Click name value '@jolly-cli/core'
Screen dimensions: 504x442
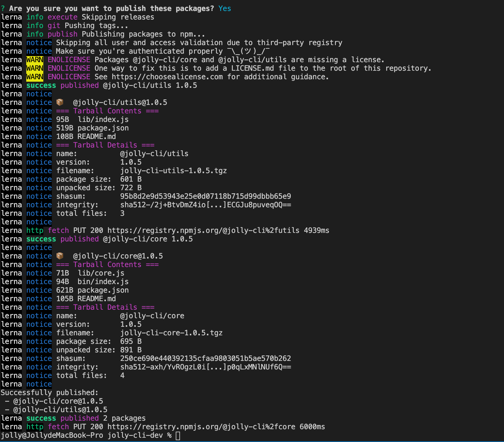(152, 316)
